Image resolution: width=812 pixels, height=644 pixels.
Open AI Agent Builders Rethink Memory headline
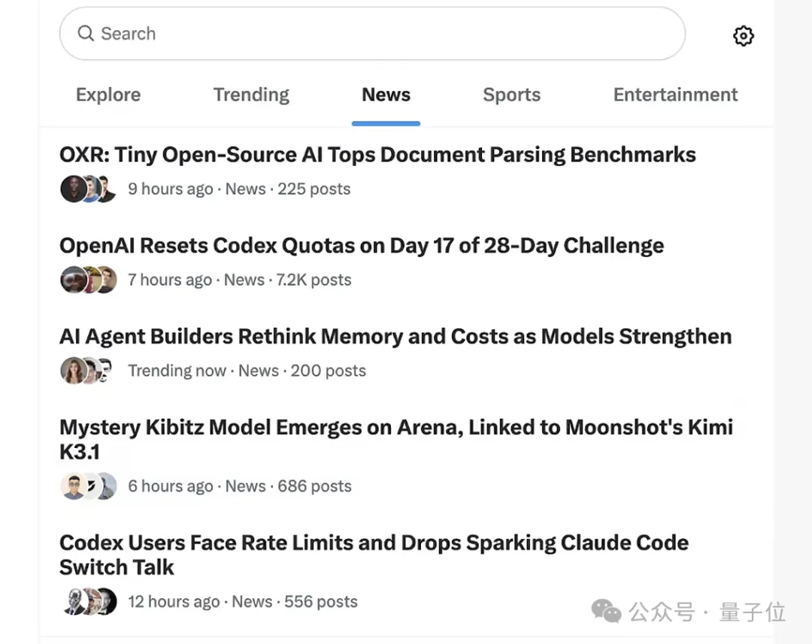(x=395, y=337)
